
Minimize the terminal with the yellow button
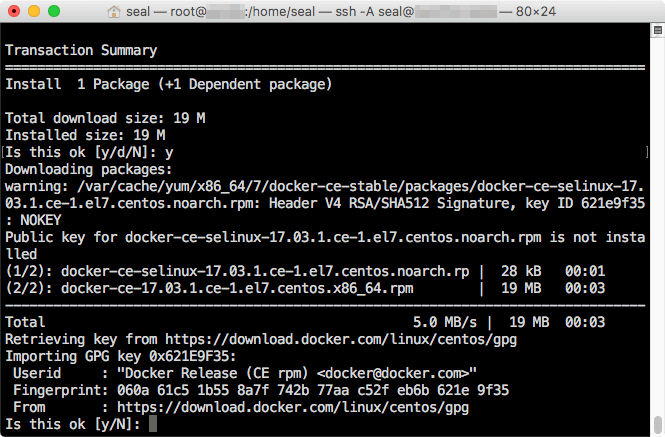point(34,12)
